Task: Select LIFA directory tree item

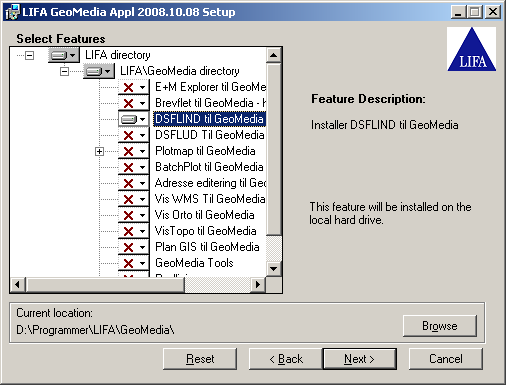Action: click(x=118, y=55)
